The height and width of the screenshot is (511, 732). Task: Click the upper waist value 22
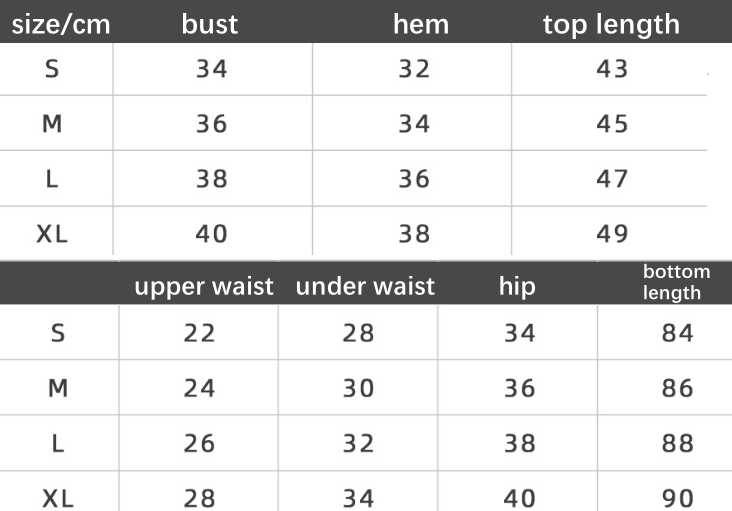(x=200, y=333)
